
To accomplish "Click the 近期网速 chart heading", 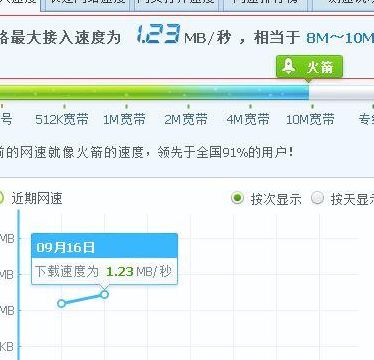I will coord(37,198).
